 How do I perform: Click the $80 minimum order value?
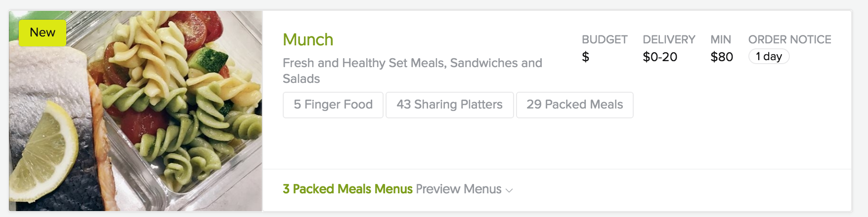click(721, 57)
